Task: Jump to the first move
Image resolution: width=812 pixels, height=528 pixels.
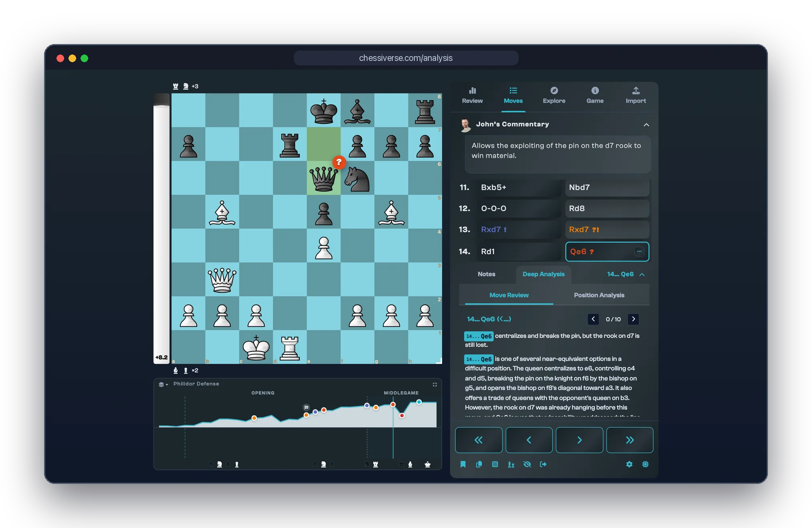Action: point(479,440)
